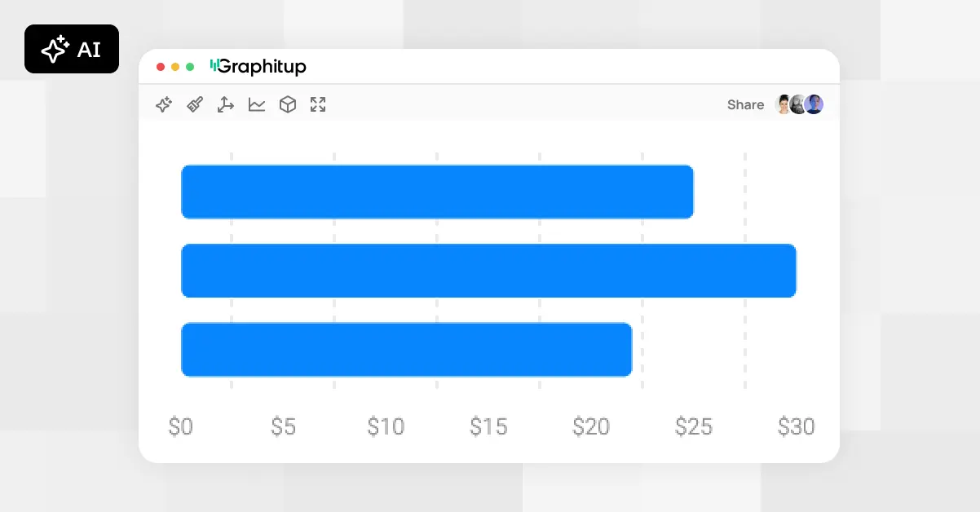Click the black AI badge

72,49
